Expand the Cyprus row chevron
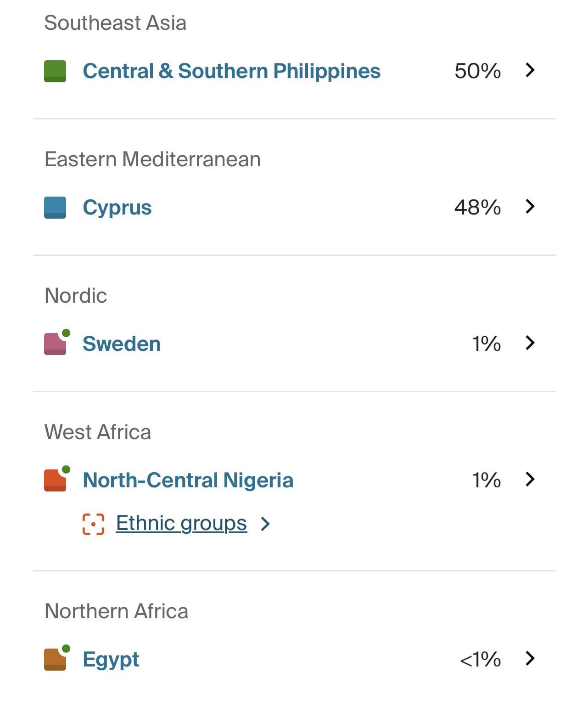 (530, 207)
